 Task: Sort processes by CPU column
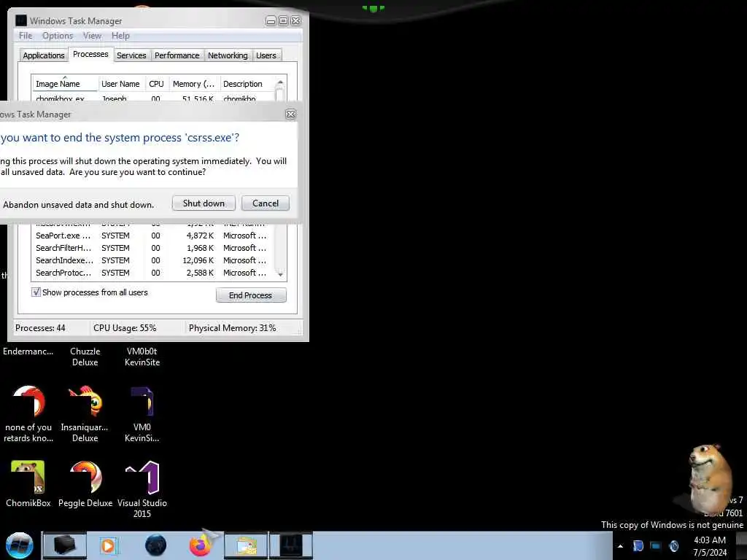(156, 84)
